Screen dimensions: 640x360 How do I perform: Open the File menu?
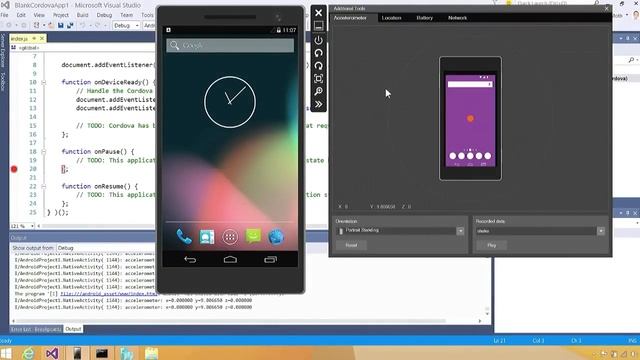4,15
